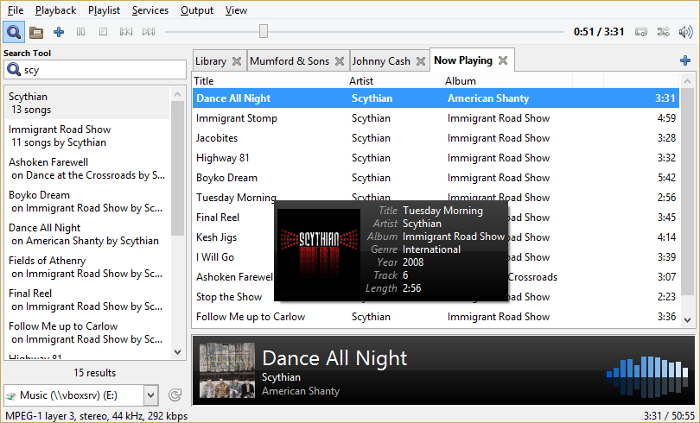This screenshot has width=700, height=423.
Task: Toggle repeat mode icon
Action: tap(641, 32)
